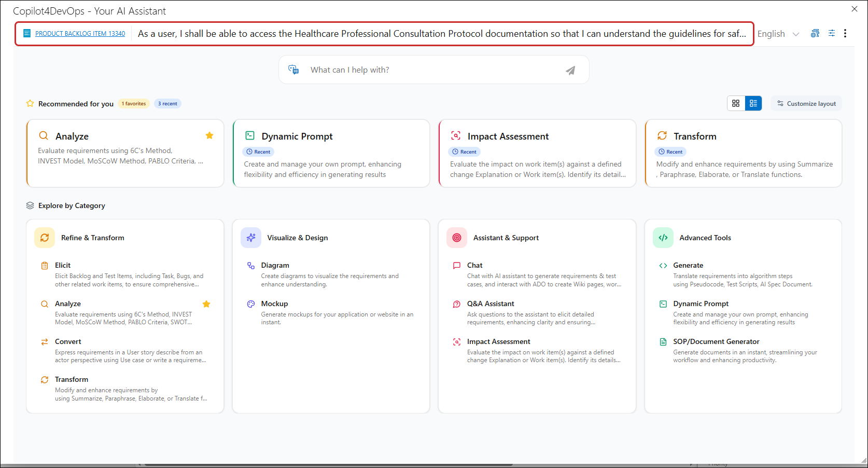This screenshot has height=468, width=868.
Task: Open the Product Backlog Item 13340 link
Action: (x=80, y=34)
